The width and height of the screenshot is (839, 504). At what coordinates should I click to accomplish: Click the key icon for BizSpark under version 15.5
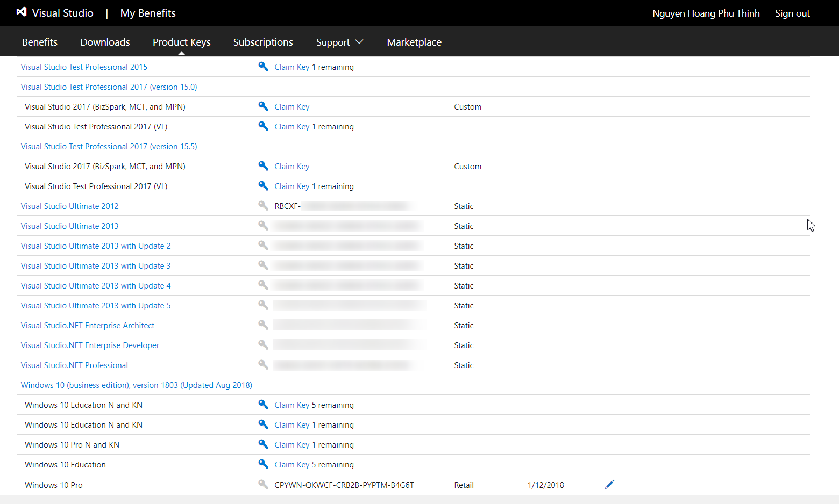[x=263, y=166]
